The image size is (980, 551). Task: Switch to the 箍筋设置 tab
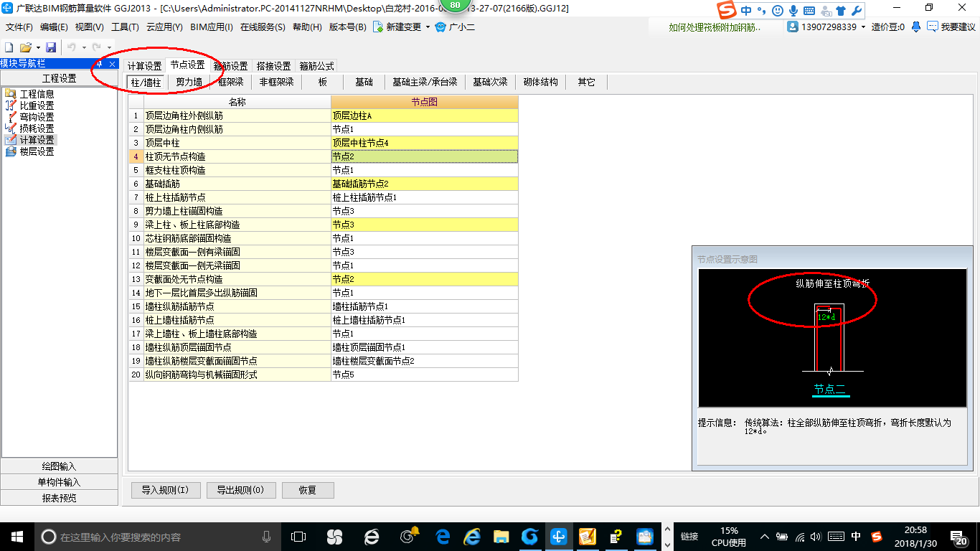click(231, 66)
